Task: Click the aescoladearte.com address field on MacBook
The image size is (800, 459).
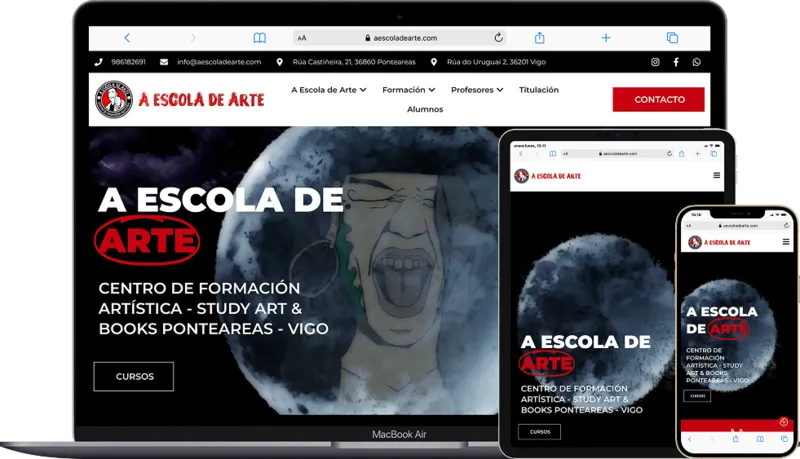Action: click(401, 38)
